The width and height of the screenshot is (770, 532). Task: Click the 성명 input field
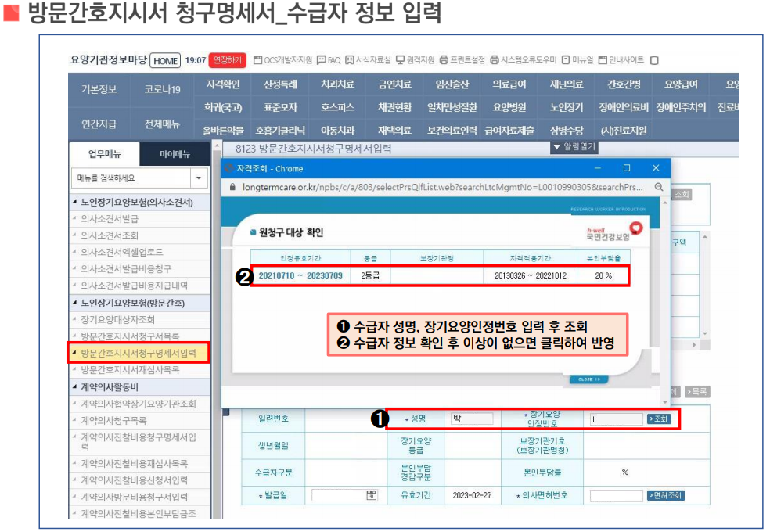click(472, 419)
